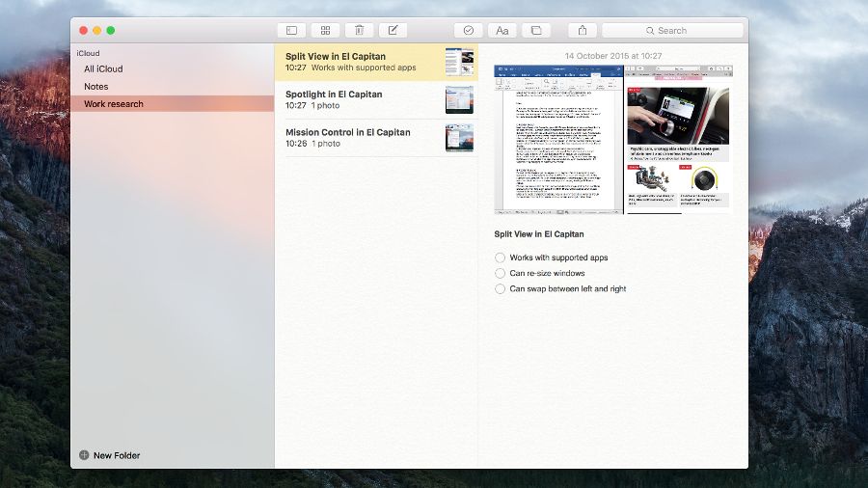The width and height of the screenshot is (868, 488).
Task: Focus the Search field
Action: tap(672, 31)
